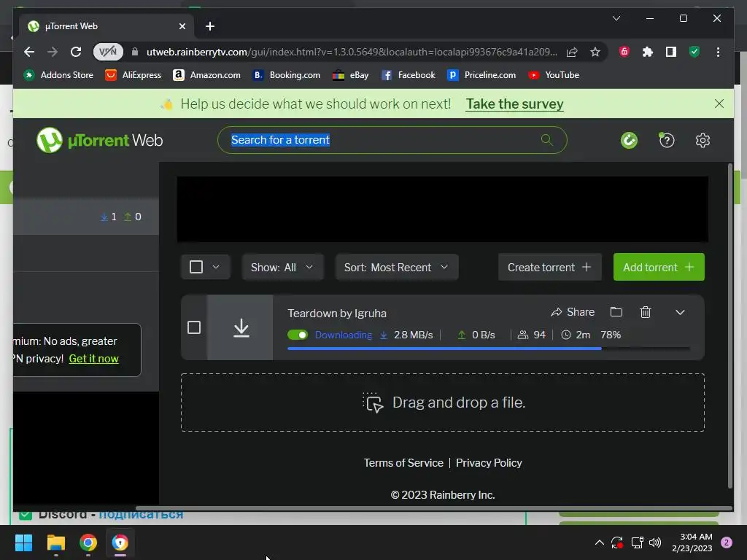Open AliExpress bookmark
The image size is (747, 560).
[133, 75]
